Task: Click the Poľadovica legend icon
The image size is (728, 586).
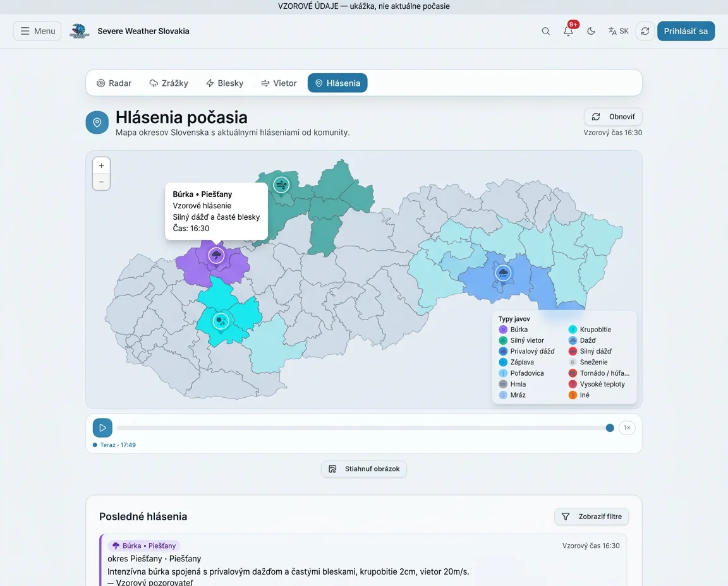Action: [x=503, y=373]
